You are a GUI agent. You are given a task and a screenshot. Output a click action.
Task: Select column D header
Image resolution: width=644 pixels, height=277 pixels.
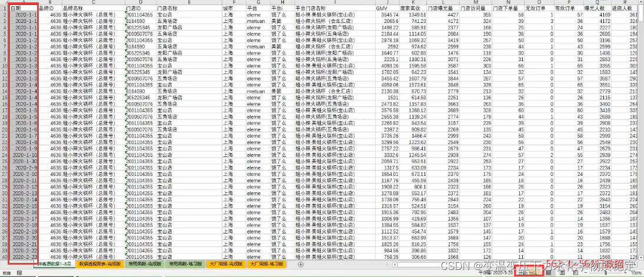pyautogui.click(x=141, y=2)
